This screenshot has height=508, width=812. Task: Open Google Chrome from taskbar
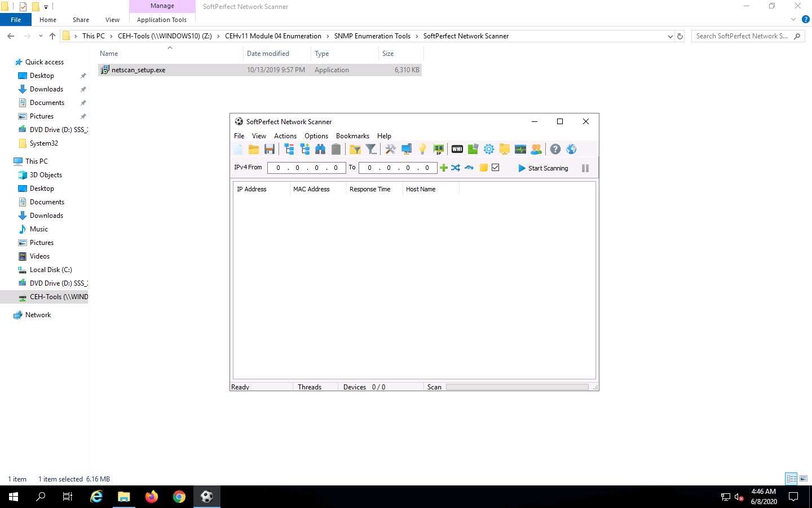(x=179, y=497)
